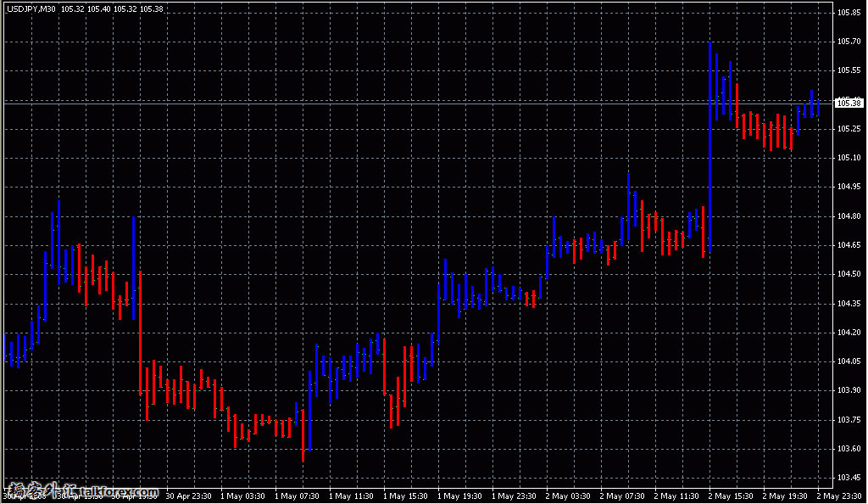Pick the 103.60 price level label

click(x=849, y=449)
